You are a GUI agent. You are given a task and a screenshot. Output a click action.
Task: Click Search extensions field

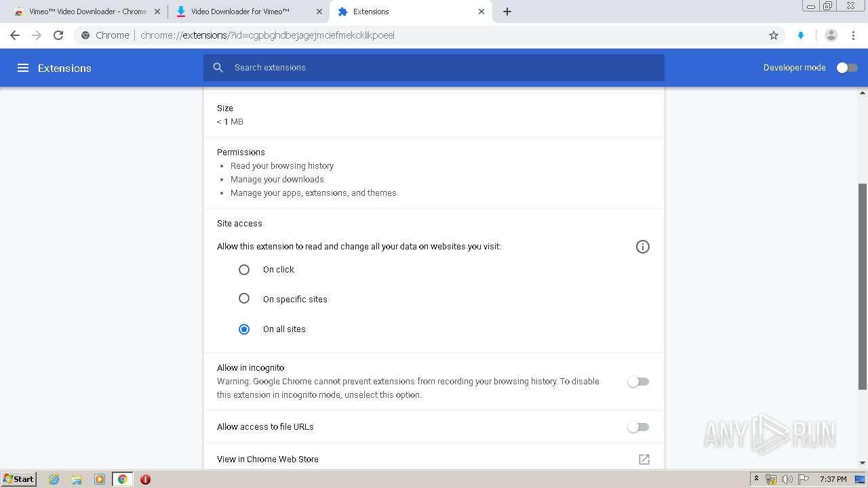coord(434,68)
